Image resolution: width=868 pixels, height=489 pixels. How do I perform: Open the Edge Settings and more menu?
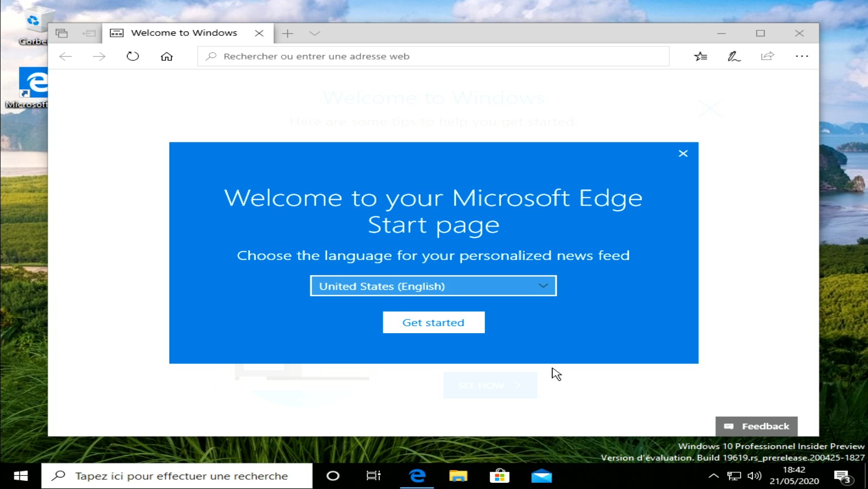801,56
